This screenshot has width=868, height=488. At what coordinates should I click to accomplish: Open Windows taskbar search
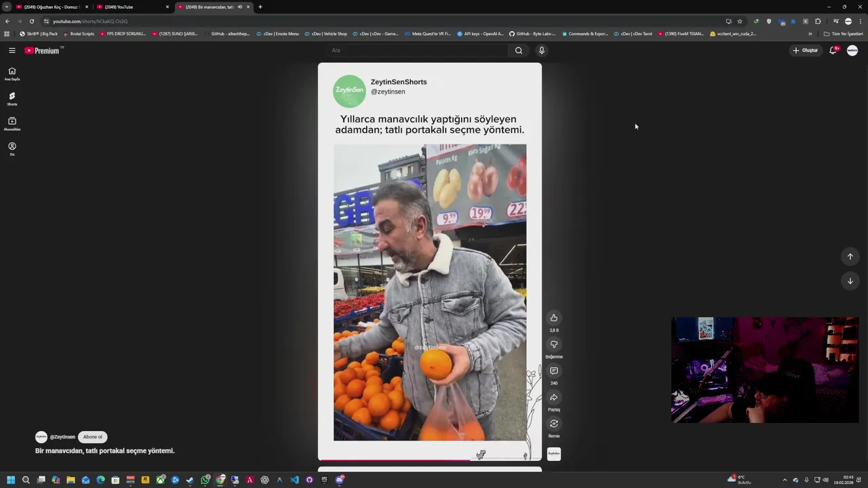(x=26, y=480)
